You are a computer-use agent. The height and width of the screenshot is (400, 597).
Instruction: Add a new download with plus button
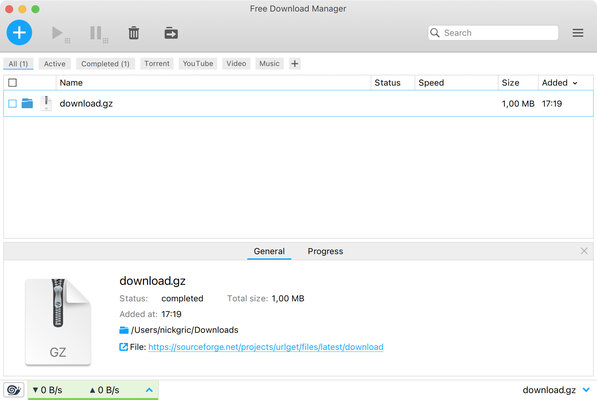(19, 33)
